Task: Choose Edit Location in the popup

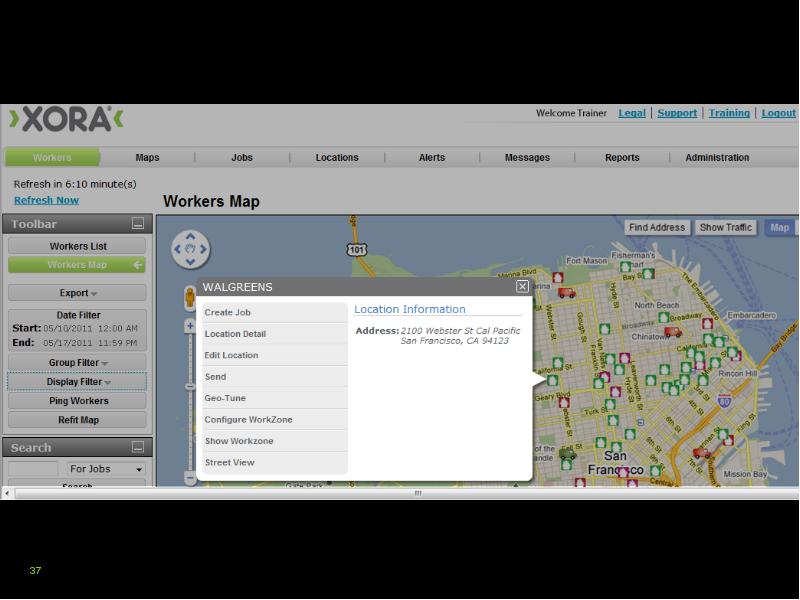Action: [x=275, y=355]
